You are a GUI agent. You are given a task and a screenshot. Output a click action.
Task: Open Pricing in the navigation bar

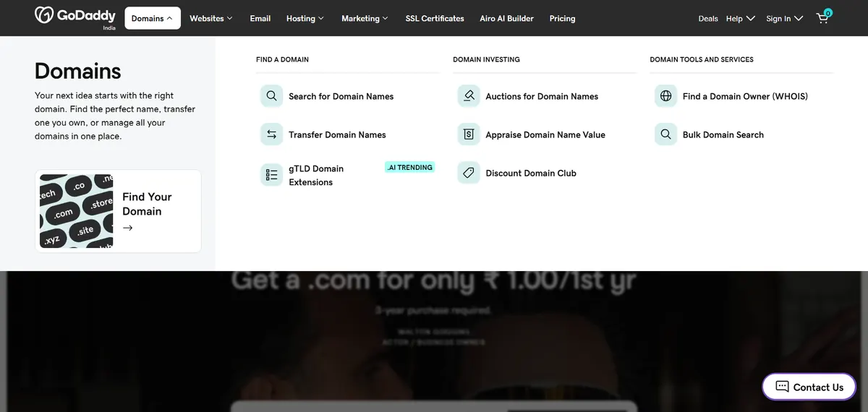tap(563, 18)
